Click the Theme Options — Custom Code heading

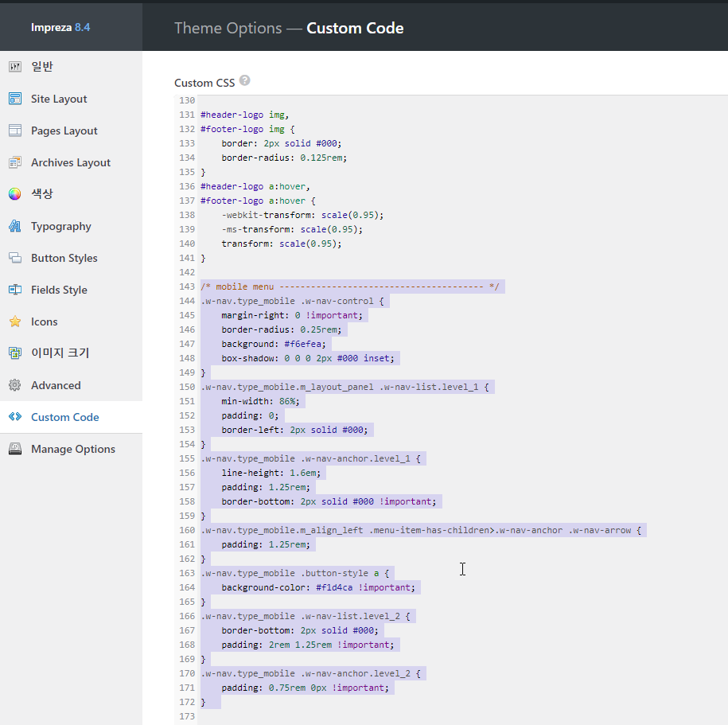(x=289, y=28)
